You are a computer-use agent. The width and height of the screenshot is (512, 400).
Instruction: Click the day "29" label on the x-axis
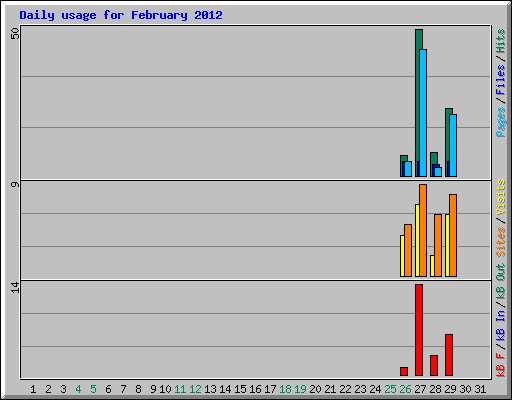tap(450, 389)
